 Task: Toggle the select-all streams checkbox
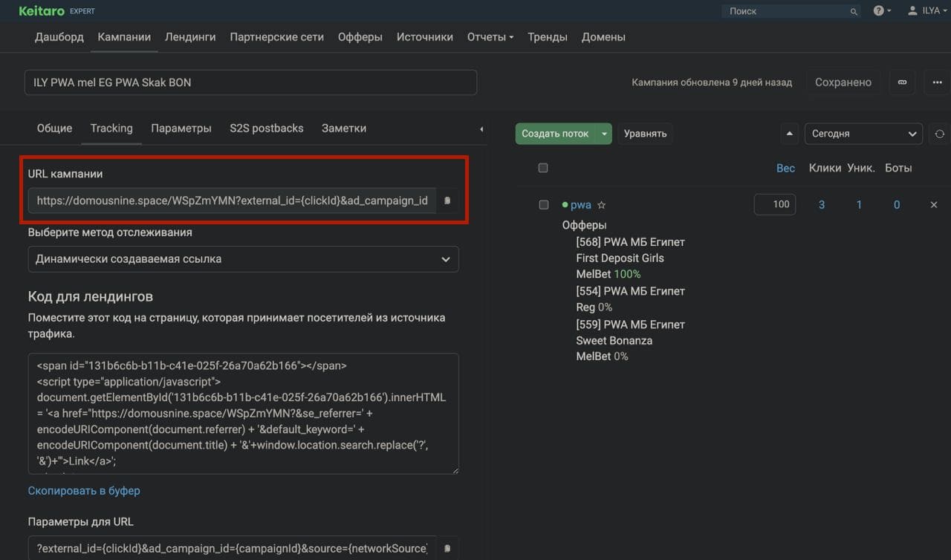click(543, 168)
